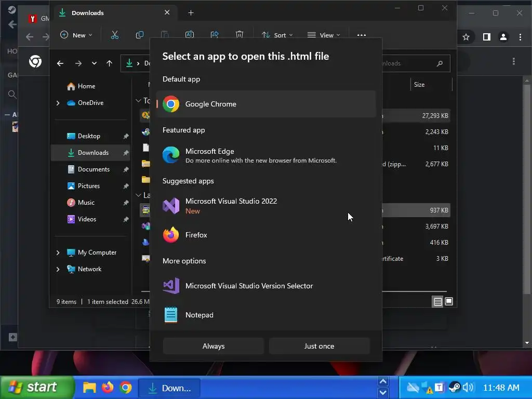Screen dimensions: 532x399
Task: Click Chrome bookmark star icon
Action: tap(466, 37)
